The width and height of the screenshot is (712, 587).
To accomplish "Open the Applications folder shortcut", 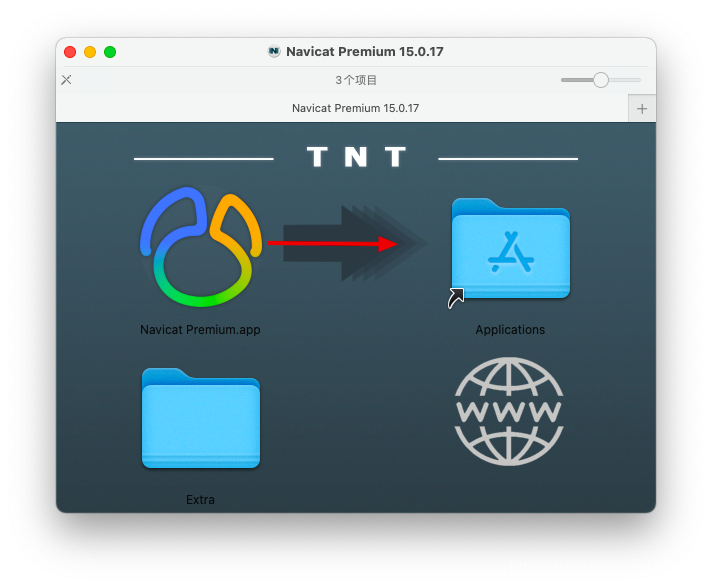I will click(510, 249).
